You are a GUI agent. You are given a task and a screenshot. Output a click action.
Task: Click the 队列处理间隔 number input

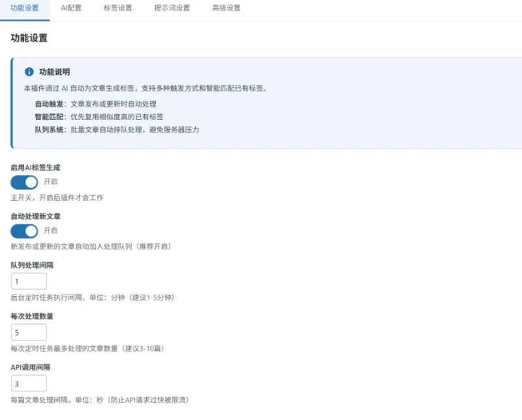[x=28, y=280]
